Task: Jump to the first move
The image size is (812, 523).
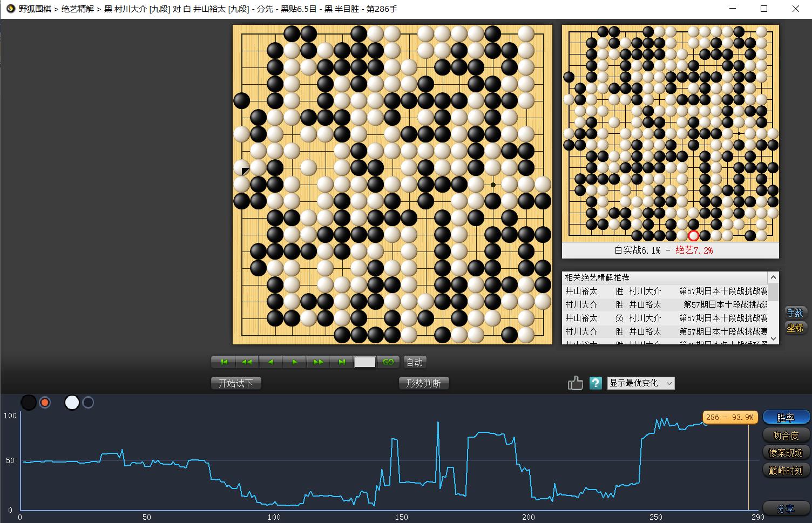Action: (224, 362)
